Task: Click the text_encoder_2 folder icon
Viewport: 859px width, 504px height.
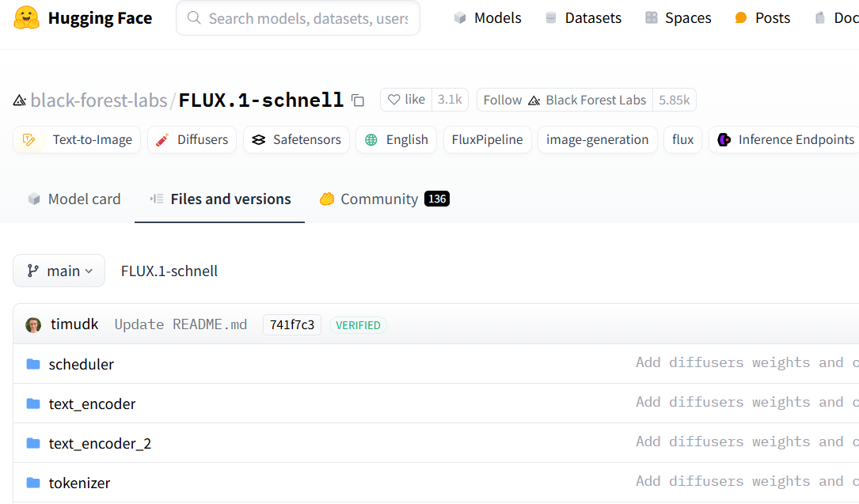Action: point(33,443)
